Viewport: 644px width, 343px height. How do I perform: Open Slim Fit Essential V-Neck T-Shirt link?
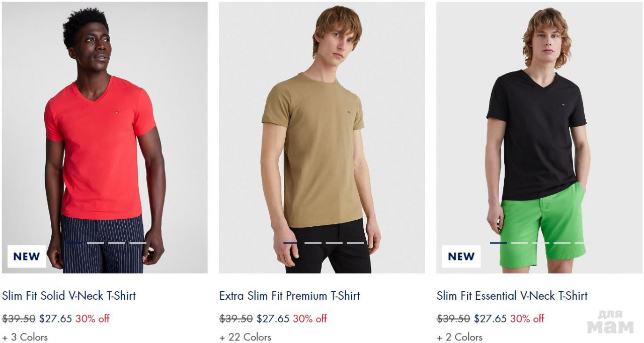[512, 296]
